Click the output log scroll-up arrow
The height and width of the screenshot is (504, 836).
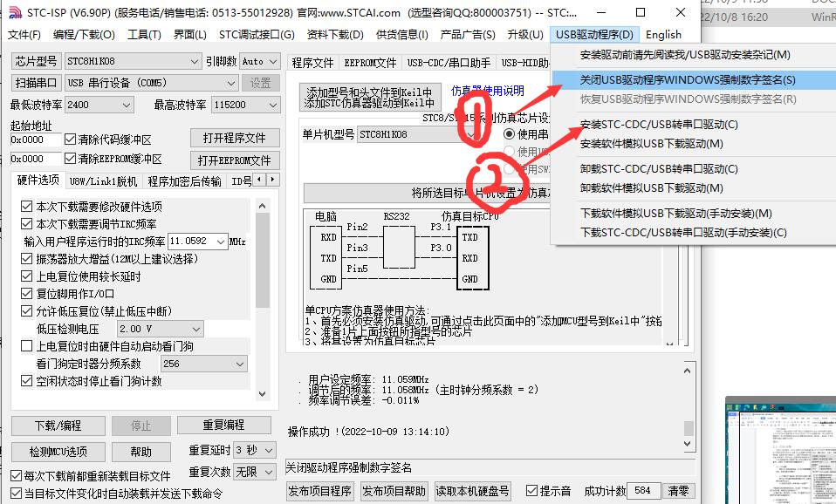688,371
